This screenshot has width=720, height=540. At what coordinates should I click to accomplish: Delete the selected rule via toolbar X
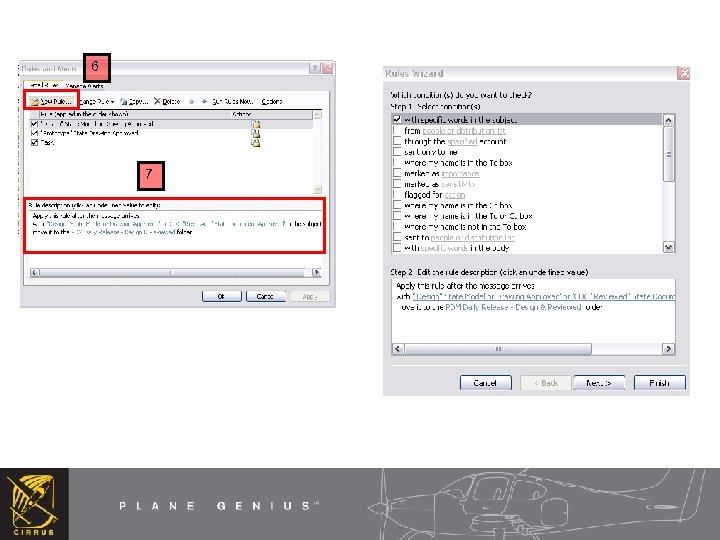point(167,101)
